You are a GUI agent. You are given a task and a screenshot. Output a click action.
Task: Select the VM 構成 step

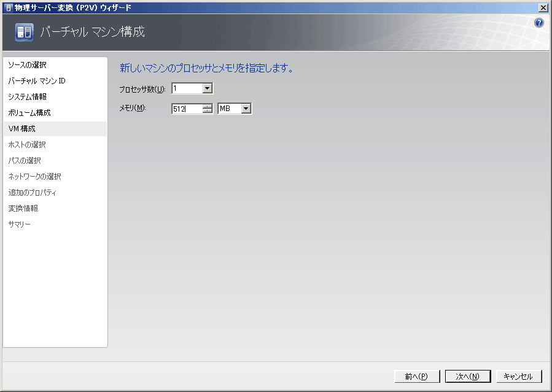click(x=55, y=129)
